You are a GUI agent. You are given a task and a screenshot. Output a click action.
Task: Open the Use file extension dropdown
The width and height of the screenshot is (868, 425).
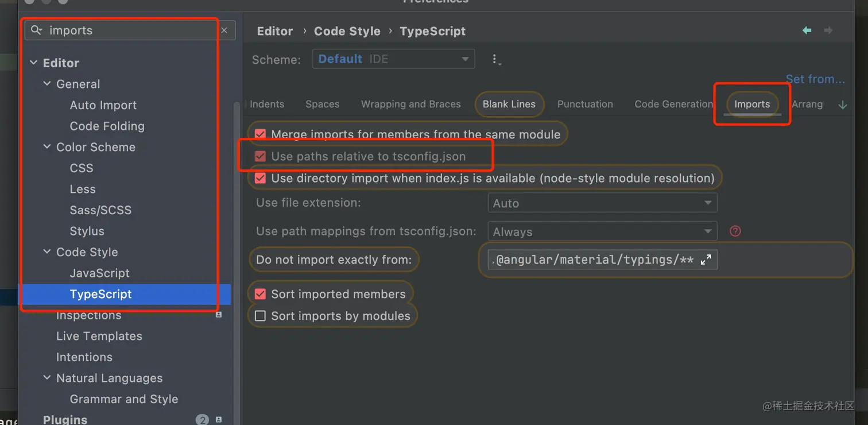click(x=602, y=203)
